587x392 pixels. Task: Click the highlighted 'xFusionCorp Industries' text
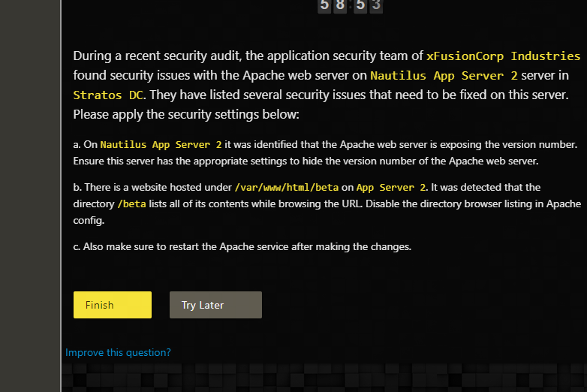(x=503, y=56)
